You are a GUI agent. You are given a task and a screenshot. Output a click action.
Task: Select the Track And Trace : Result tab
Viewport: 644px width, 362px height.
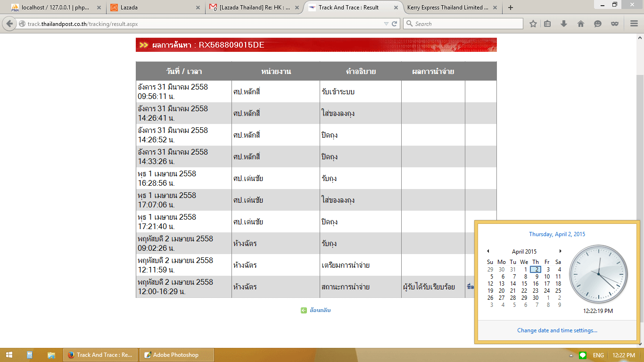pyautogui.click(x=354, y=8)
